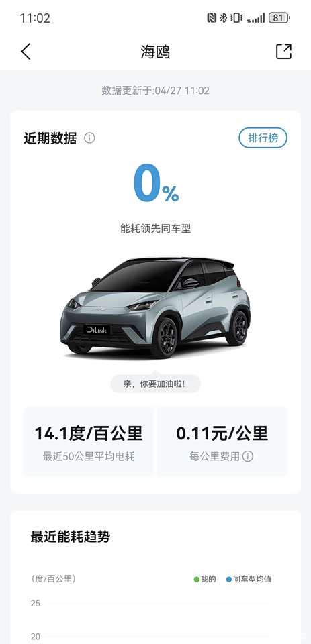Viewport: 311px width, 644px height.
Task: Tap the signal strength status icon
Action: point(255,19)
